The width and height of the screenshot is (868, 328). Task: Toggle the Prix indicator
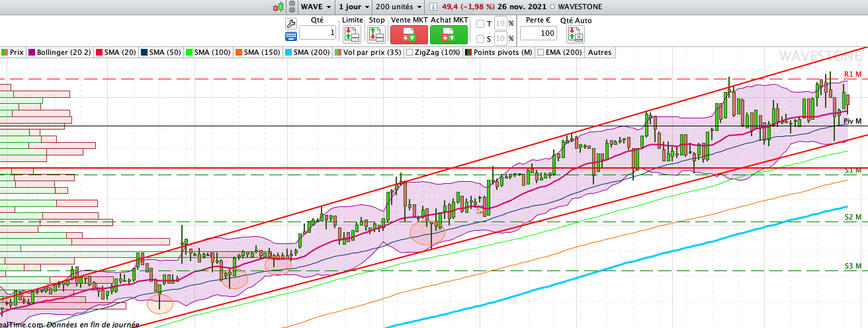[13, 52]
